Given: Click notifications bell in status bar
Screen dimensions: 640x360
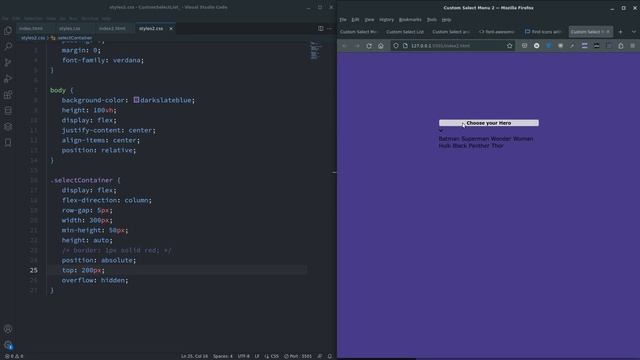Looking at the screenshot, I should point(330,356).
